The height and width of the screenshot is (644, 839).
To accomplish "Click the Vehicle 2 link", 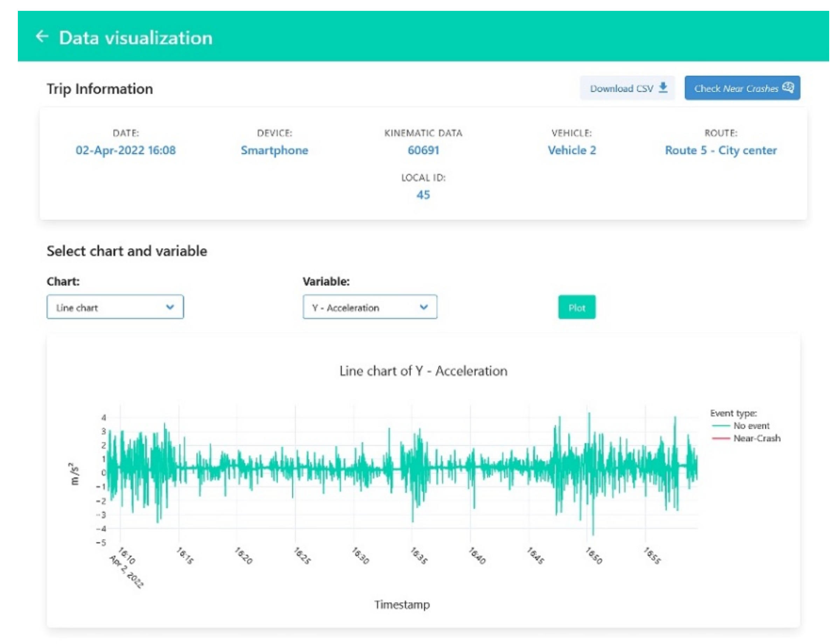I will pos(571,150).
